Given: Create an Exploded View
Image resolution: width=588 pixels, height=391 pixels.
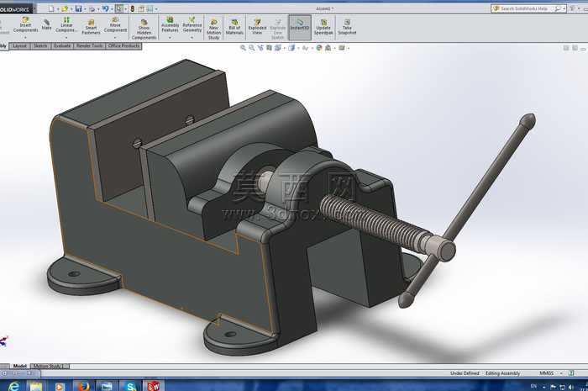Looking at the screenshot, I should point(257,27).
